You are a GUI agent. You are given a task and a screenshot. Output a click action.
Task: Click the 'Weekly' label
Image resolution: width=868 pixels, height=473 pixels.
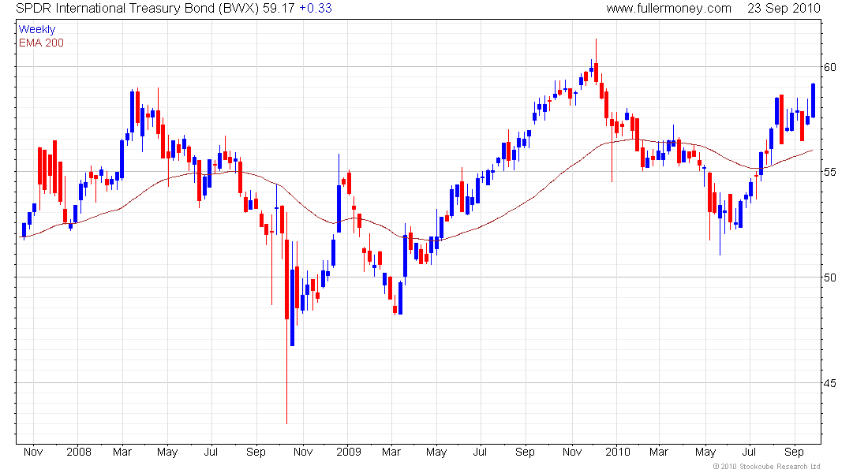pyautogui.click(x=37, y=29)
